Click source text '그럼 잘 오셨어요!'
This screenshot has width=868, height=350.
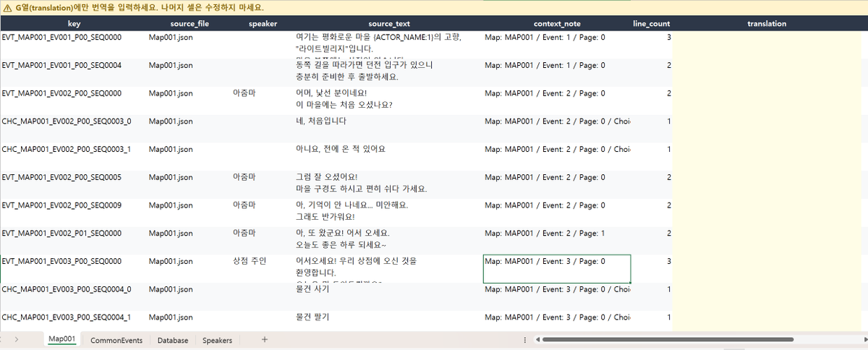point(326,178)
